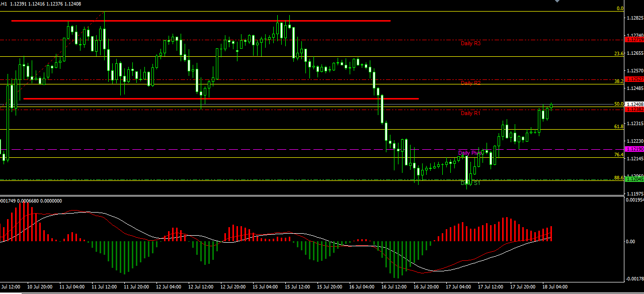Select the Daily R3 pivot label
The height and width of the screenshot is (294, 644).
point(470,43)
